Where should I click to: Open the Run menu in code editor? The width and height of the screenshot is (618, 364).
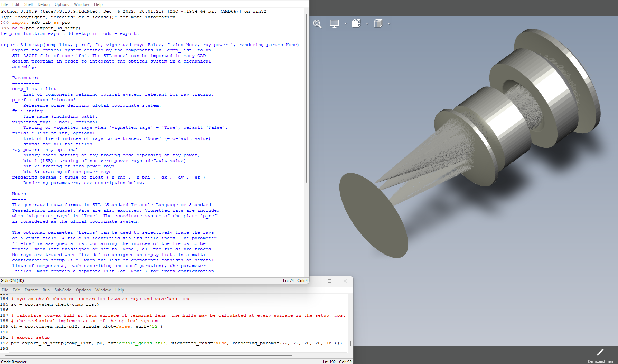[x=46, y=290]
